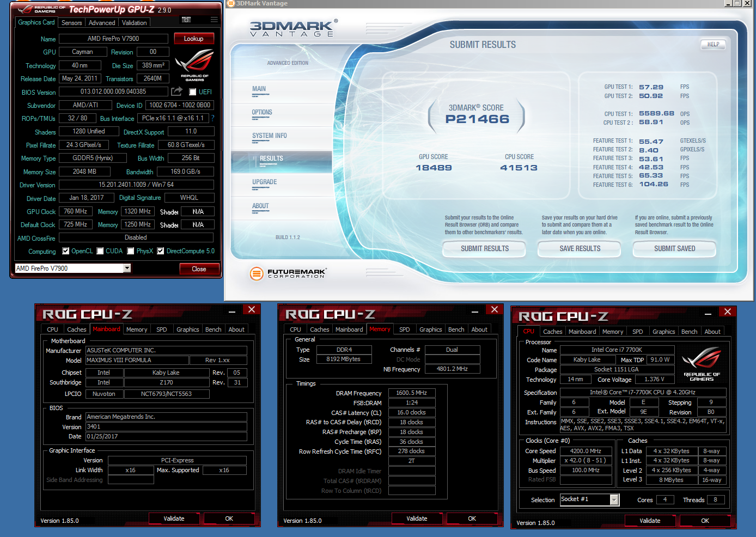Click the Futuremark Corporation logo
Screen dimensions: 756x537
(288, 273)
